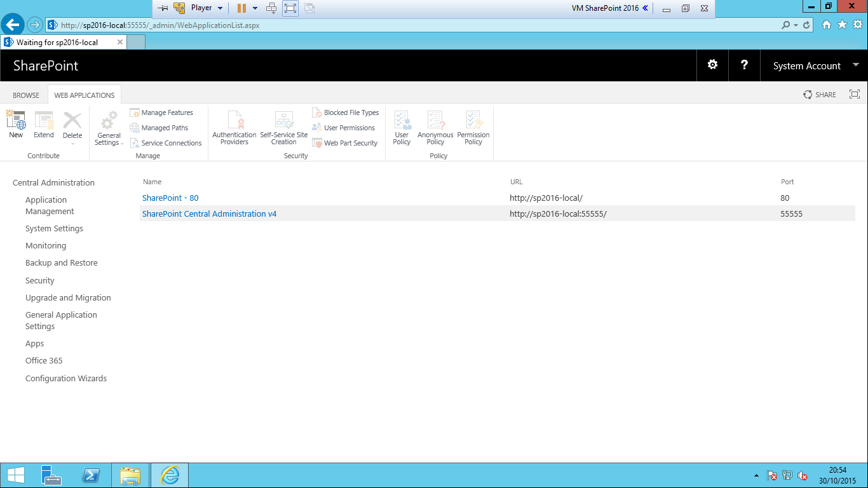Open Upgrade and Migration navigation link

[68, 297]
